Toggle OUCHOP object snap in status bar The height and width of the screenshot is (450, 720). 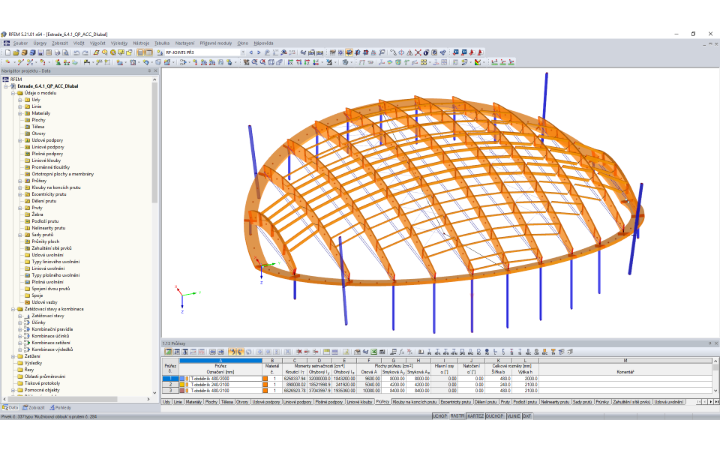point(495,416)
